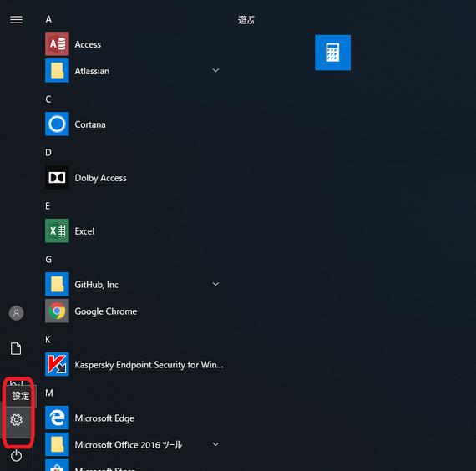The image size is (476, 471).
Task: Click the C section letter header
Action: pyautogui.click(x=48, y=99)
